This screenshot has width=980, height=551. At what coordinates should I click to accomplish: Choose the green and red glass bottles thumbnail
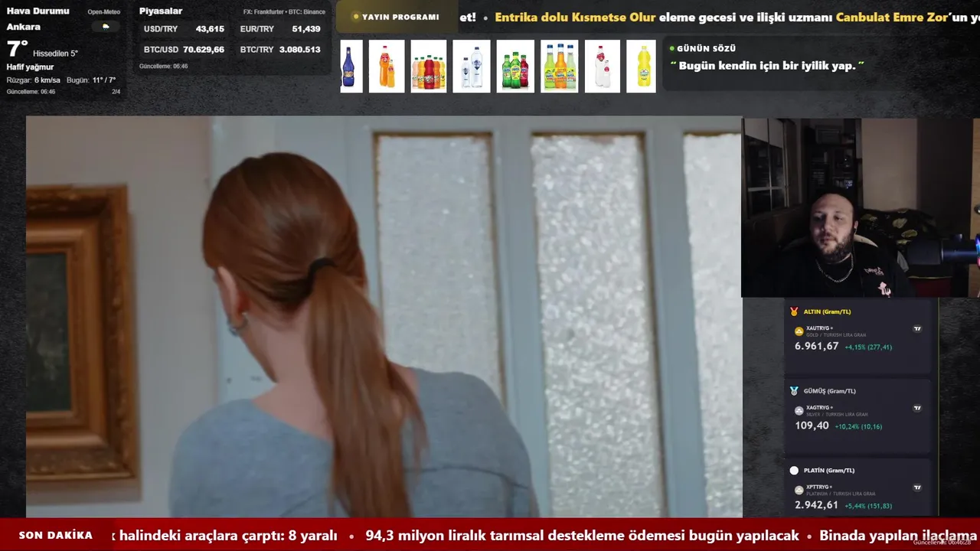coord(515,67)
